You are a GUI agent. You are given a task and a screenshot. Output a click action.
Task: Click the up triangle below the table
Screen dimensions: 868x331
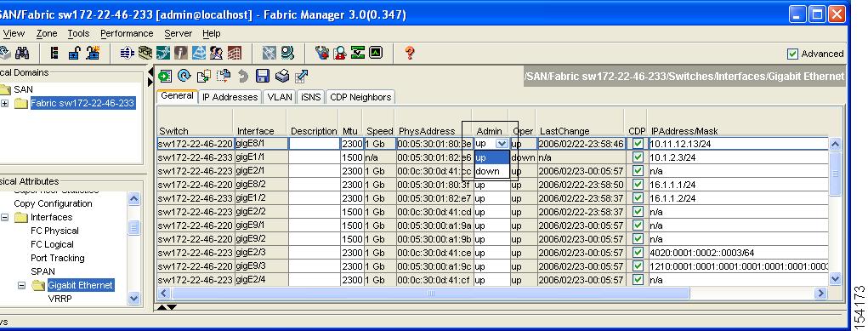point(161,306)
